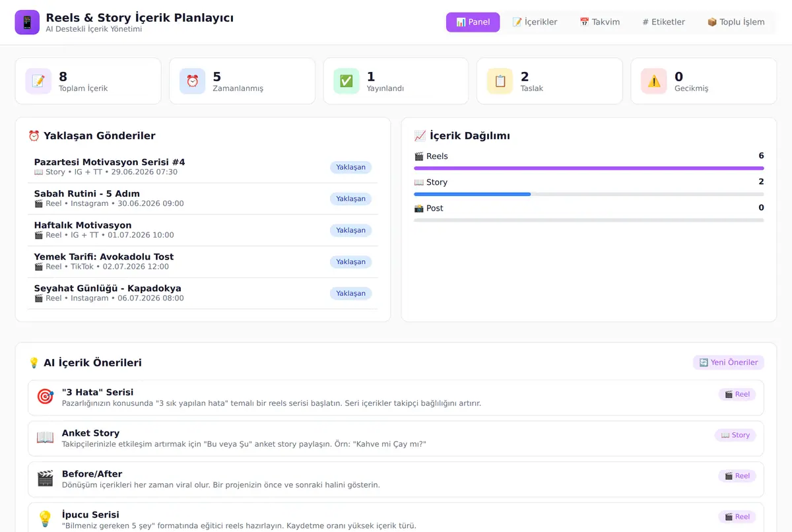792x532 pixels.
Task: Click the alarm clock icon on Zamanlanmış card
Action: click(x=192, y=81)
